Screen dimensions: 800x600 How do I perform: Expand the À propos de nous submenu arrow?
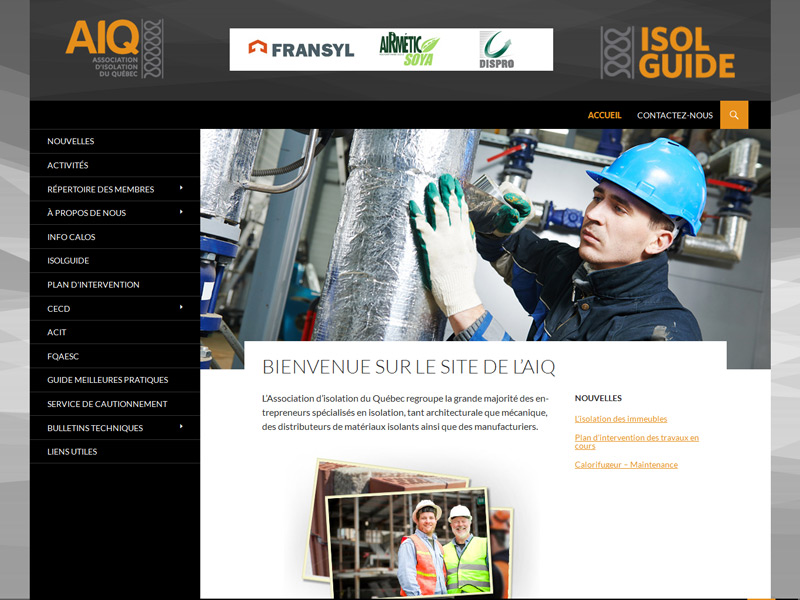coord(181,212)
